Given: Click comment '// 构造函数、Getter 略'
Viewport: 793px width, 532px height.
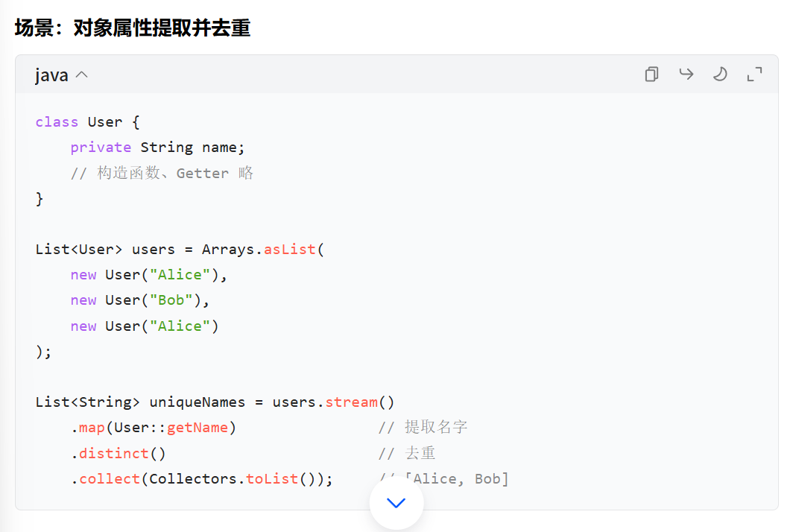Looking at the screenshot, I should point(162,173).
